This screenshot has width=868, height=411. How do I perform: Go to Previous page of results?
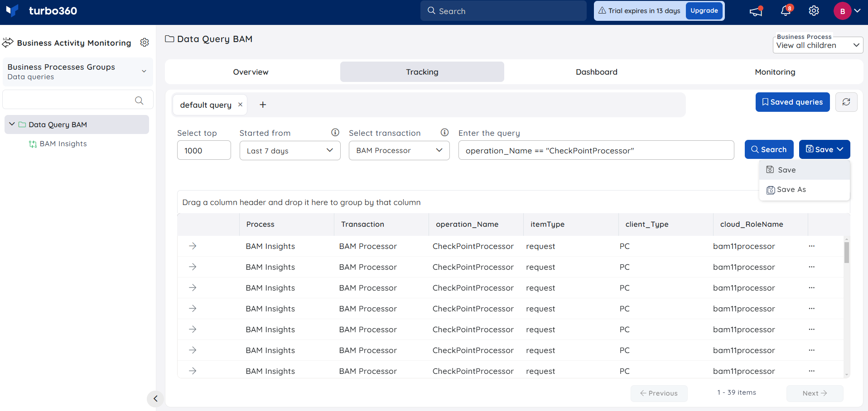pos(659,393)
